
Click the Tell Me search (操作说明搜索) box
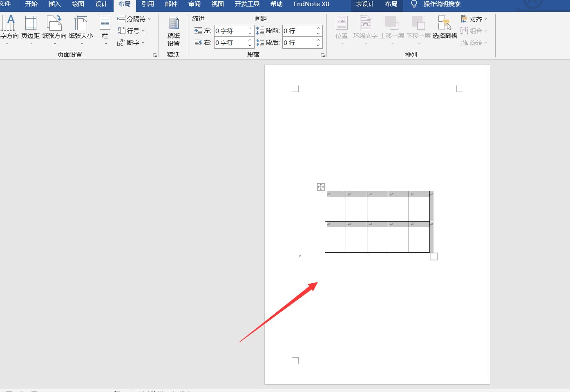(442, 4)
